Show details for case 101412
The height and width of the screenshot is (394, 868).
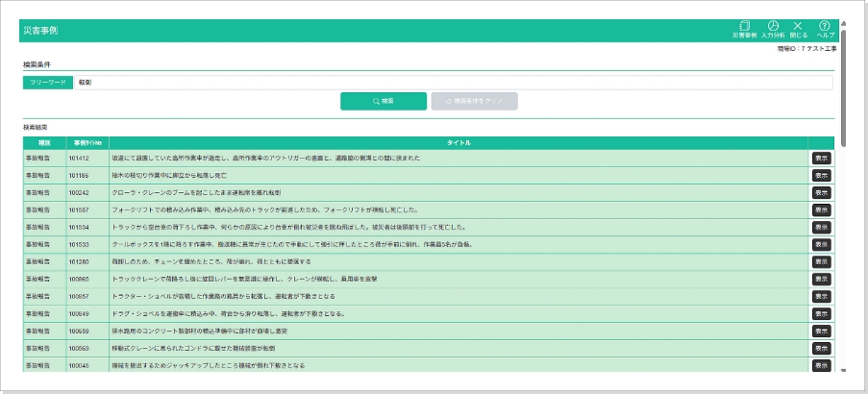(821, 158)
